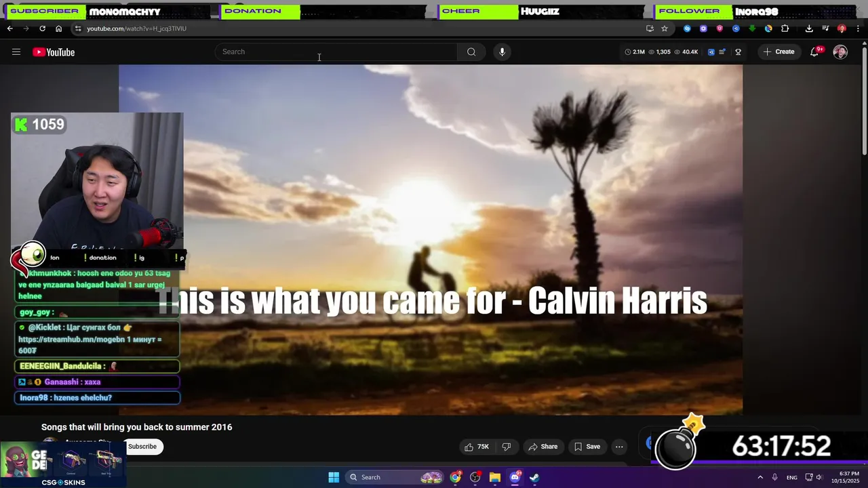
Task: Click the list icon beside the trophy
Action: coord(723,52)
